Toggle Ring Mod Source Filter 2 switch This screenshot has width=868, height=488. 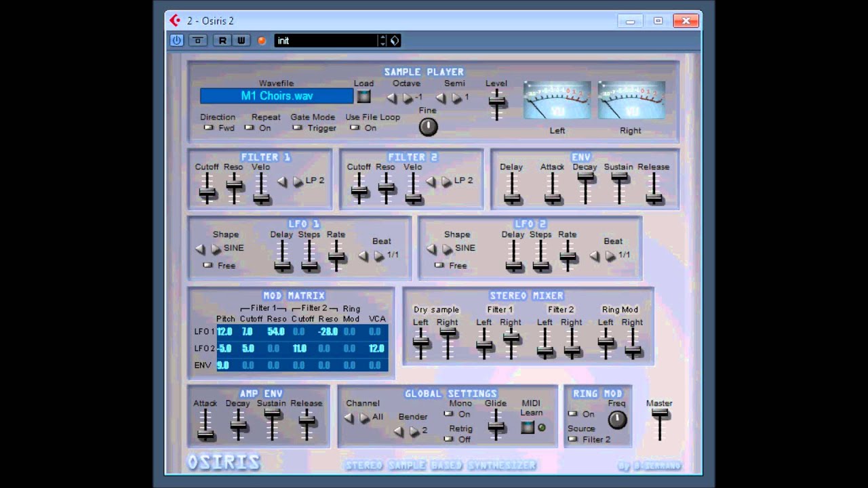click(x=572, y=439)
